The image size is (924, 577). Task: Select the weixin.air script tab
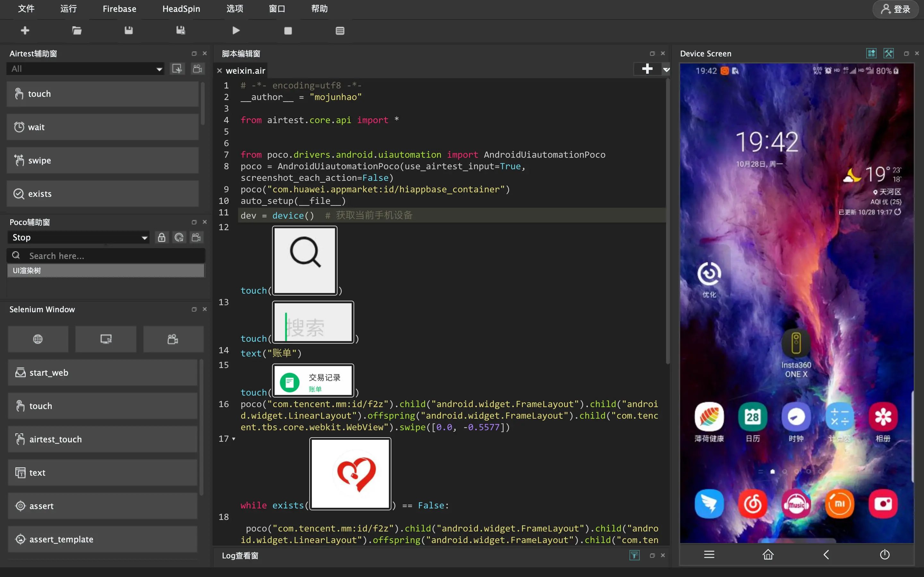point(245,71)
